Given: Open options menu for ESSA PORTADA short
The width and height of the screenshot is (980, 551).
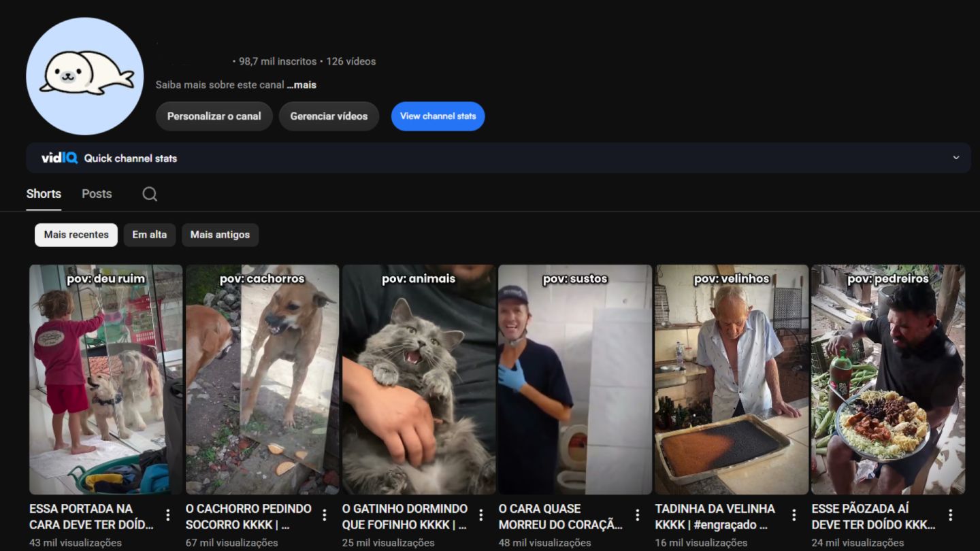Looking at the screenshot, I should coord(168,515).
